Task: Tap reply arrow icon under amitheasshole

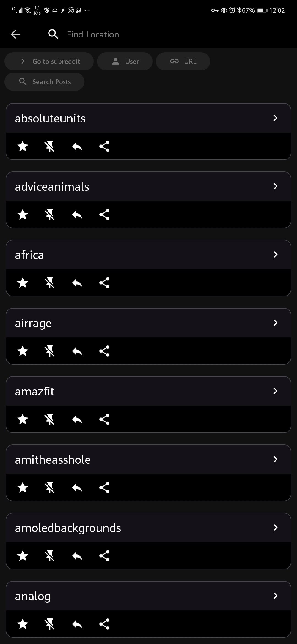Action: point(77,488)
